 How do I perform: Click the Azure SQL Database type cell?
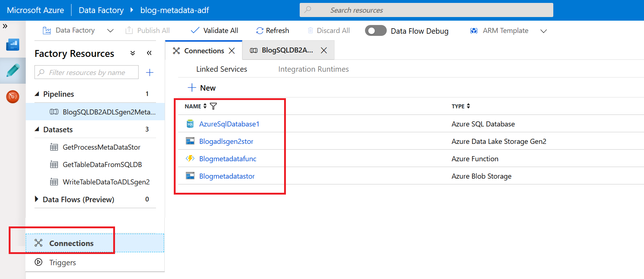[x=483, y=124]
